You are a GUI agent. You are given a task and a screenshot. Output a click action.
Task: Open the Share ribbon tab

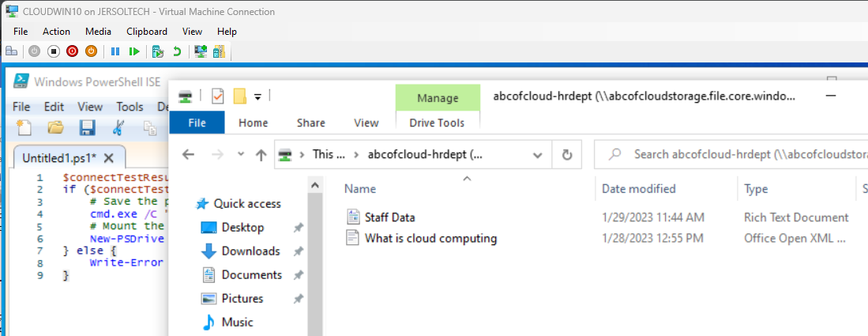coord(310,123)
